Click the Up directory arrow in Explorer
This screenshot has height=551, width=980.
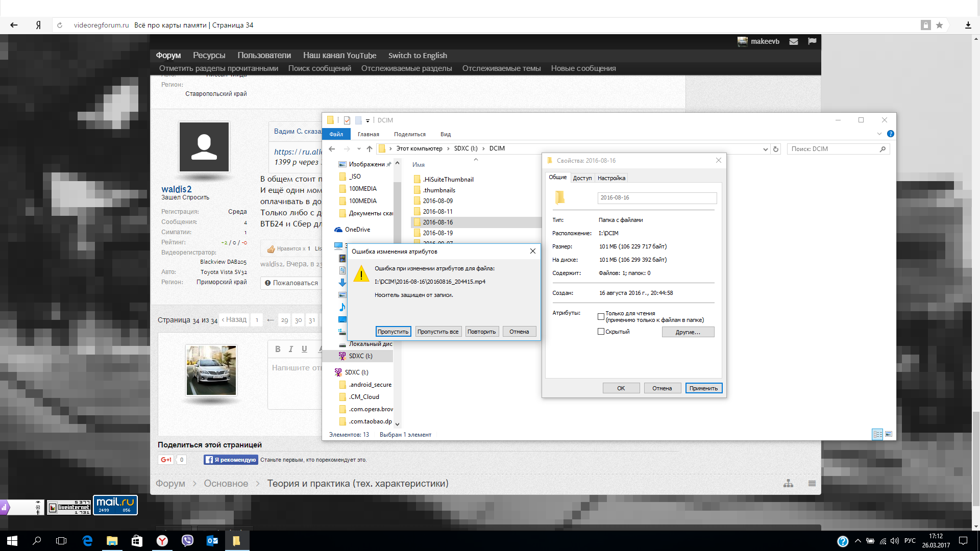[x=370, y=149]
